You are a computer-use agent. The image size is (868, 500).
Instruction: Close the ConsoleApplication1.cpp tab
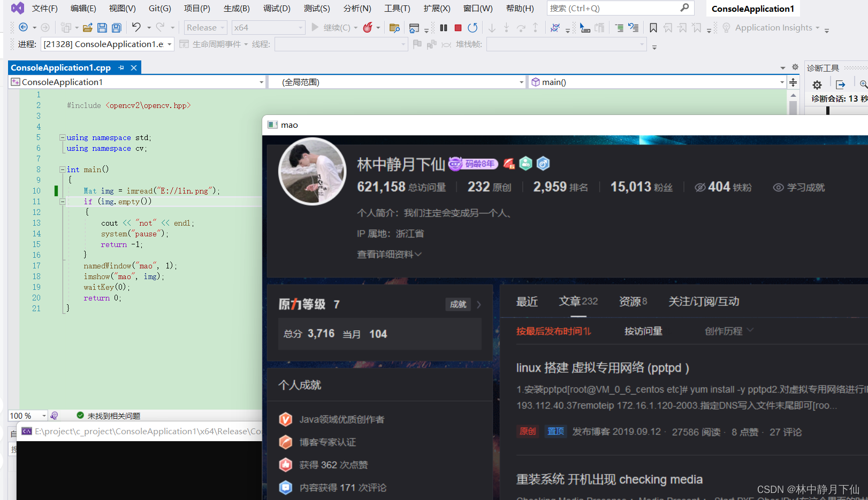(134, 67)
